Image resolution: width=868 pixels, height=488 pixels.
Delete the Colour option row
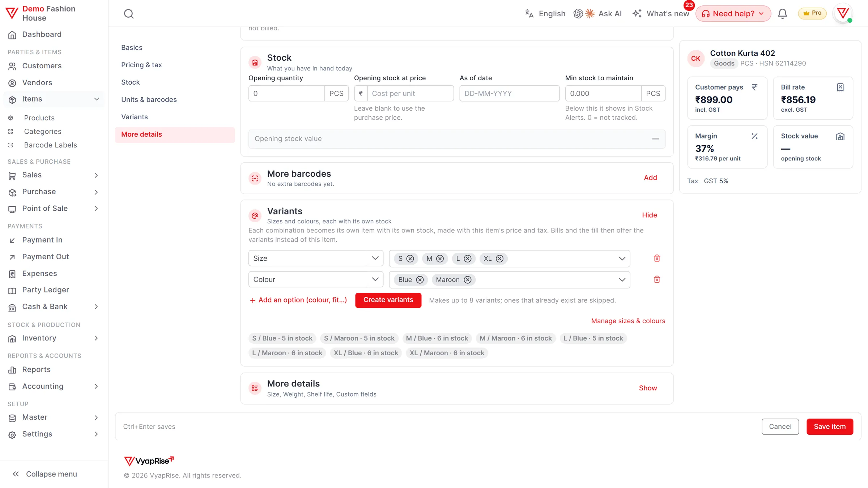pyautogui.click(x=657, y=279)
